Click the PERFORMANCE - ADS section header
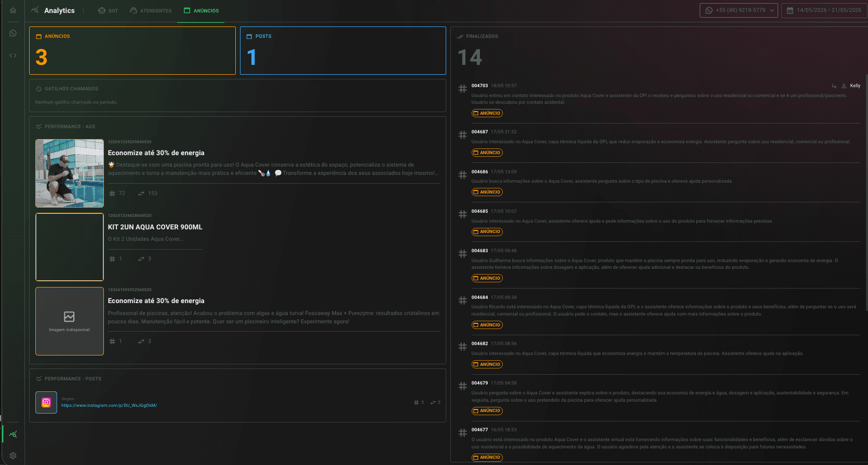This screenshot has width=868, height=465. (70, 127)
